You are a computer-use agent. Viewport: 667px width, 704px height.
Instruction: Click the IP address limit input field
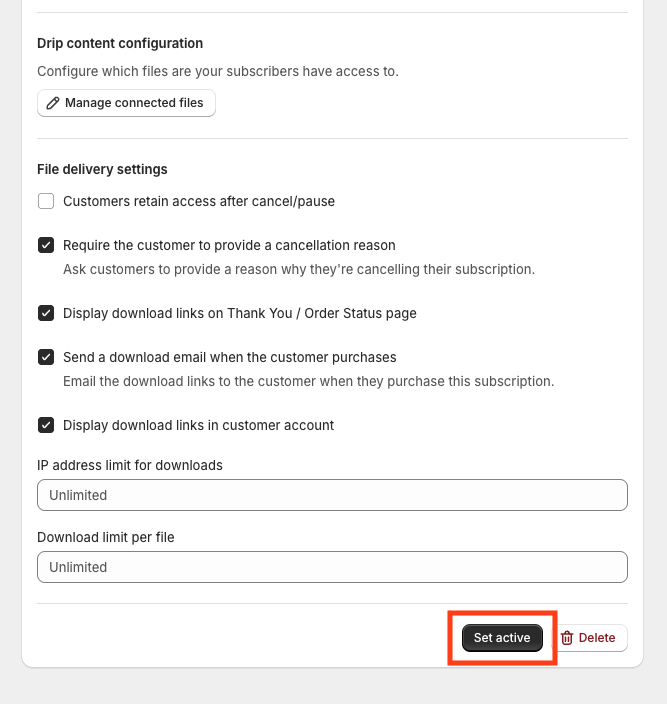pos(332,495)
